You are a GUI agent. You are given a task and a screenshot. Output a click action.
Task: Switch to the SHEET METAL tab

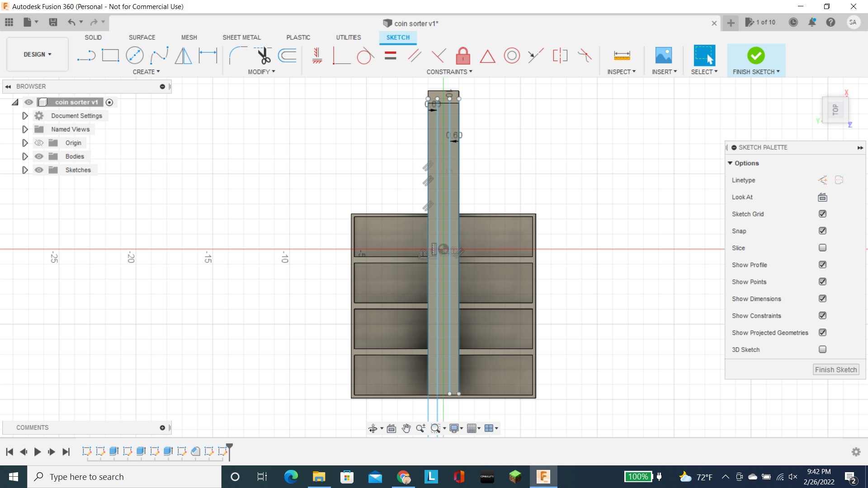pos(241,37)
